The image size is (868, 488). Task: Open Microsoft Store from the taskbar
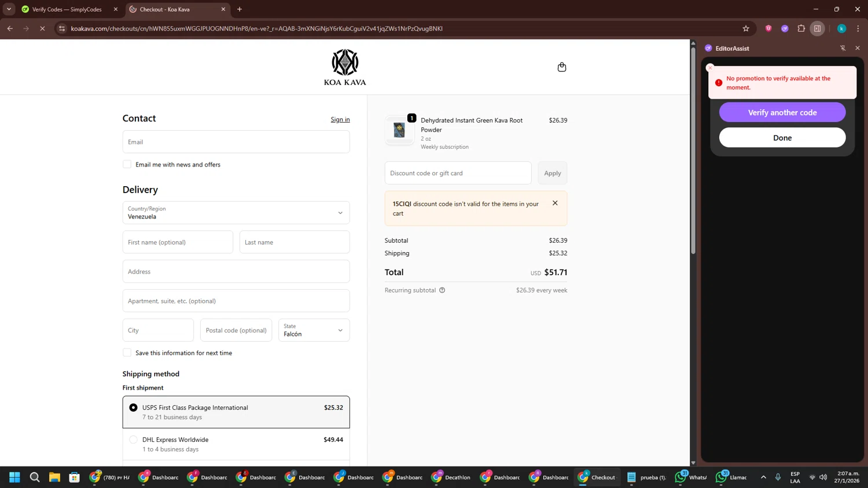74,477
